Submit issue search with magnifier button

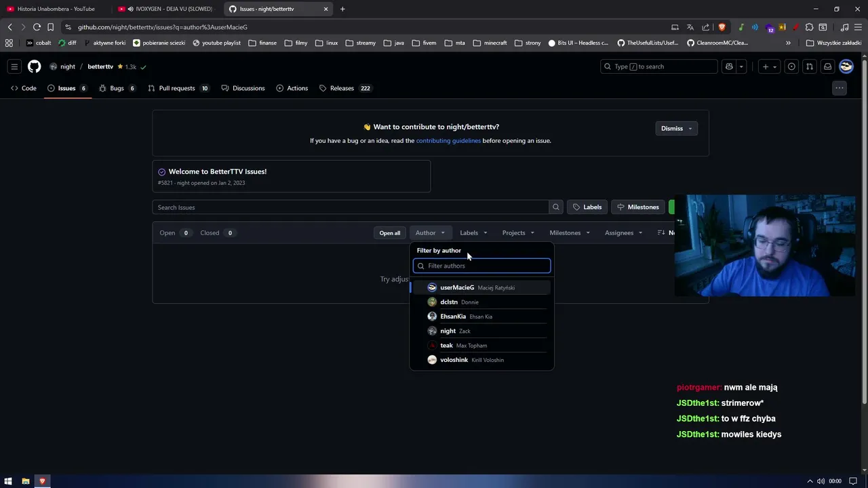pos(556,207)
